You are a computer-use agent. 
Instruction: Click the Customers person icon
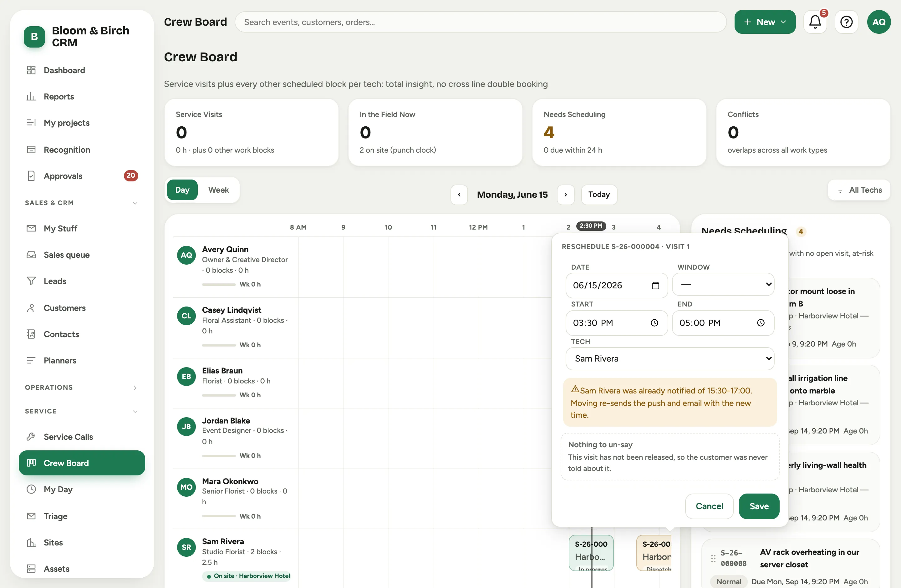31,308
